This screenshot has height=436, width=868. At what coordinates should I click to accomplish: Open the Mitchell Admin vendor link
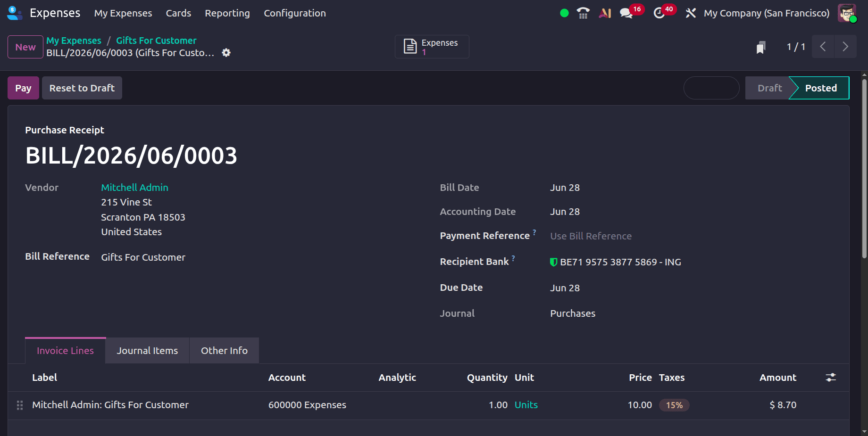point(134,188)
